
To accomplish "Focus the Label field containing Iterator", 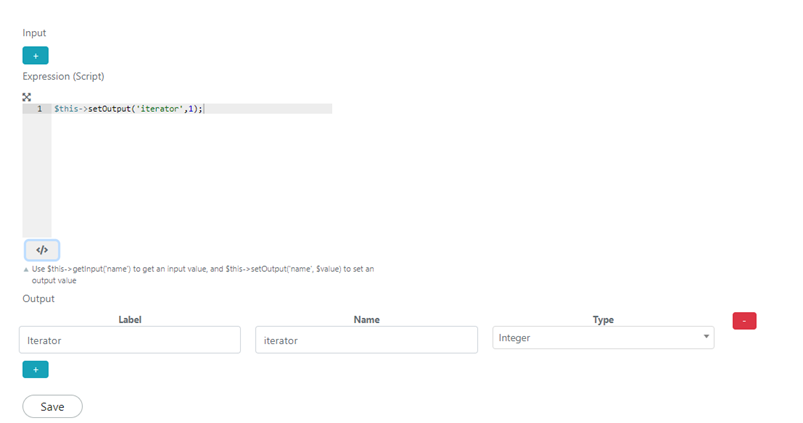I will click(130, 340).
